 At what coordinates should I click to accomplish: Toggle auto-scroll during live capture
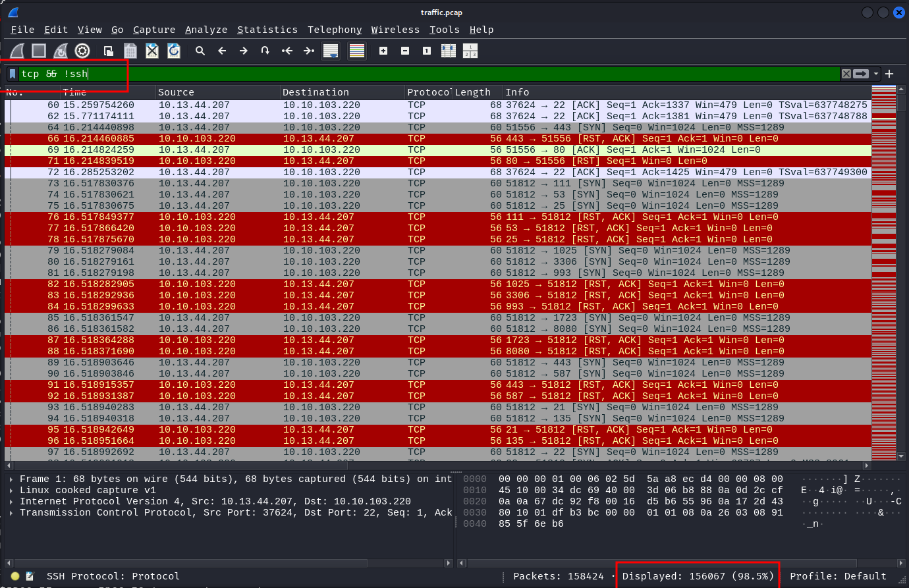point(331,51)
